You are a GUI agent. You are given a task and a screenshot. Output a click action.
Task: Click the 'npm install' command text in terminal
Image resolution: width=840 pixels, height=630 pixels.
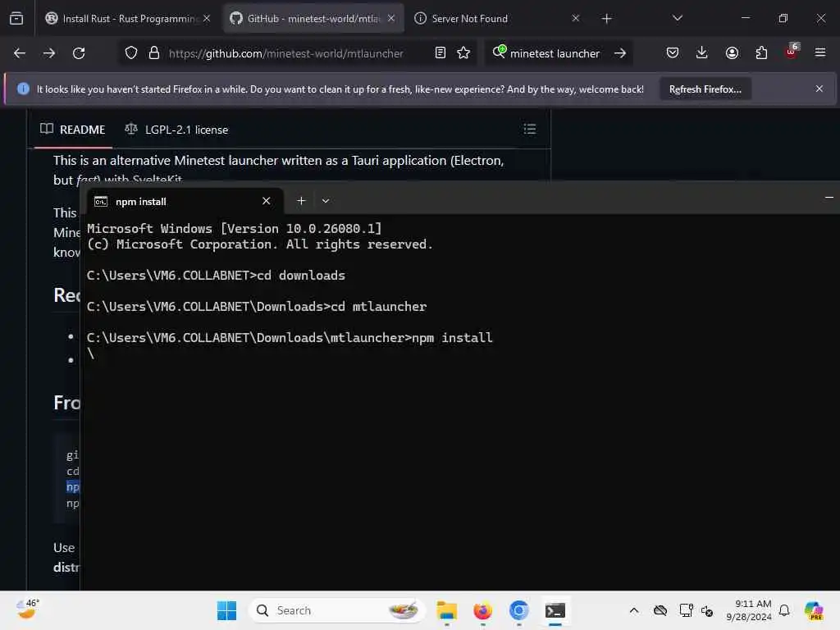(452, 338)
